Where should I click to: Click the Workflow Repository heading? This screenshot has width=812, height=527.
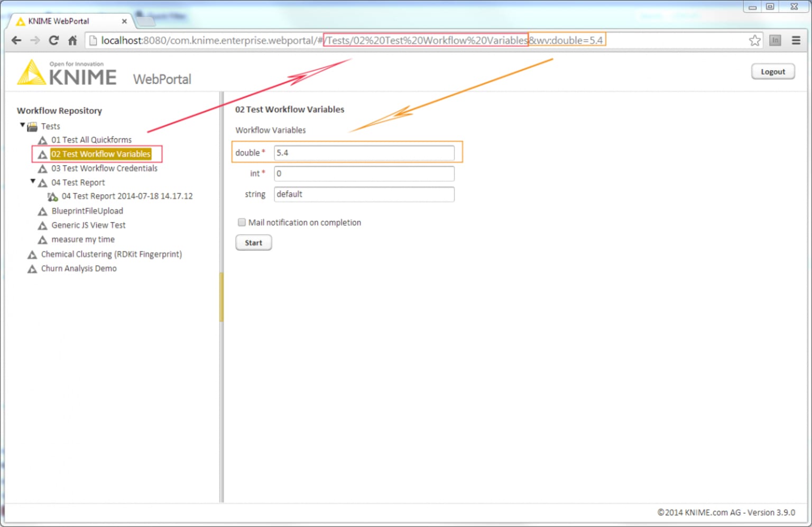[59, 111]
